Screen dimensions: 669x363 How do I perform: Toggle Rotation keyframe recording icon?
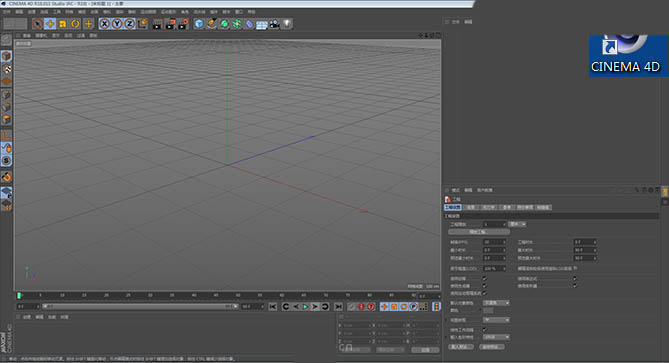[x=404, y=306]
